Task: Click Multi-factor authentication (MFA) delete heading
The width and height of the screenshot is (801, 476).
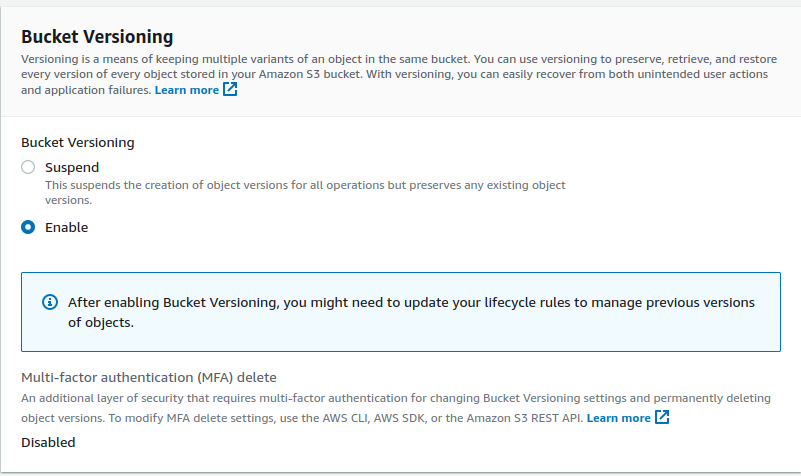Action: point(149,377)
